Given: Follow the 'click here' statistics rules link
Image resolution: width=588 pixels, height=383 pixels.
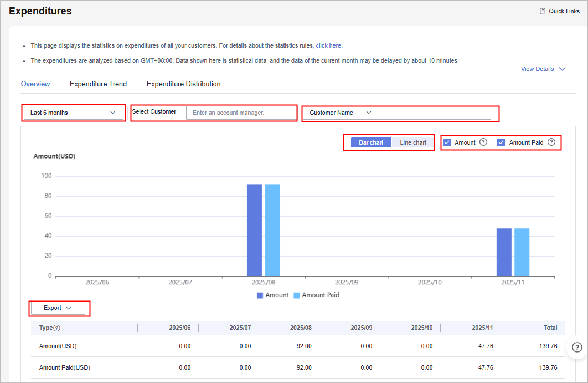Looking at the screenshot, I should tap(328, 46).
